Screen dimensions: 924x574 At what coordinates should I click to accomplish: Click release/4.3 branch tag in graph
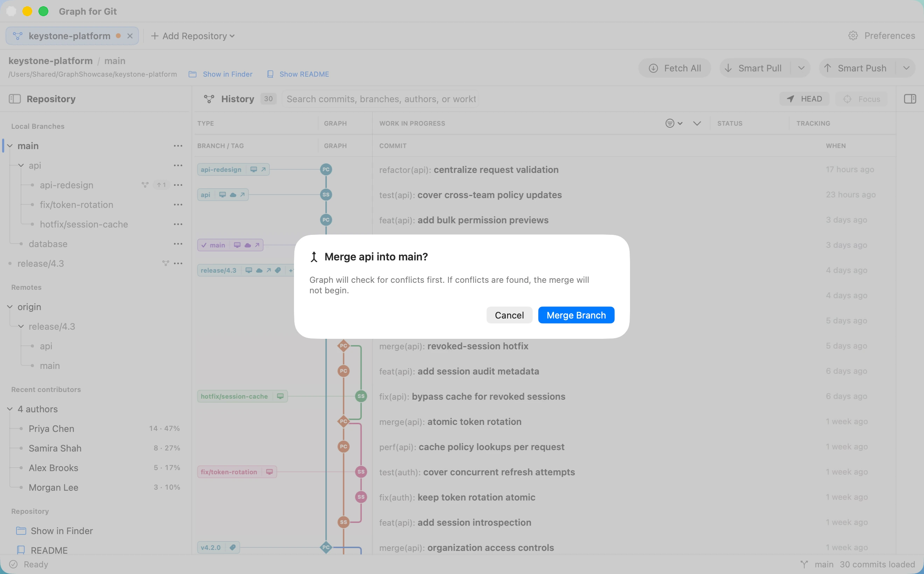click(245, 271)
